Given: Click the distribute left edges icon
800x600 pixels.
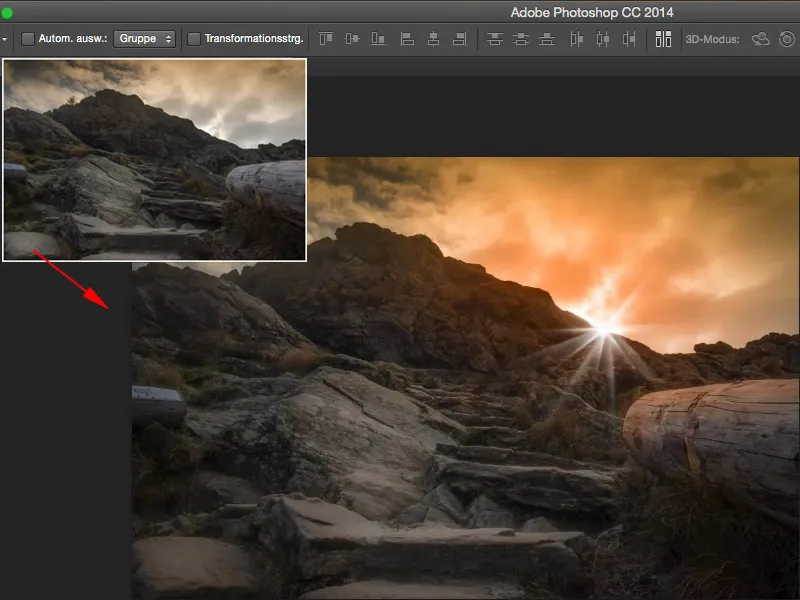Looking at the screenshot, I should pos(576,39).
